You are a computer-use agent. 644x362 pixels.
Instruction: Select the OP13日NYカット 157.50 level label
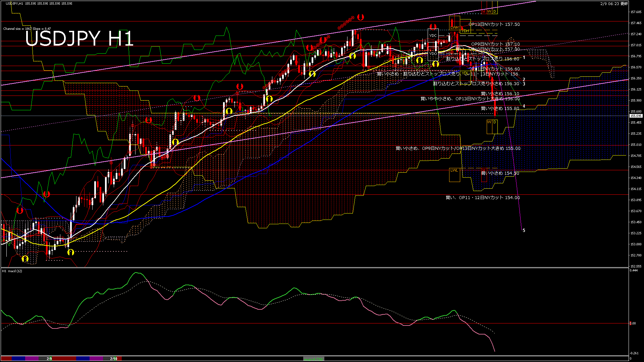click(x=494, y=24)
